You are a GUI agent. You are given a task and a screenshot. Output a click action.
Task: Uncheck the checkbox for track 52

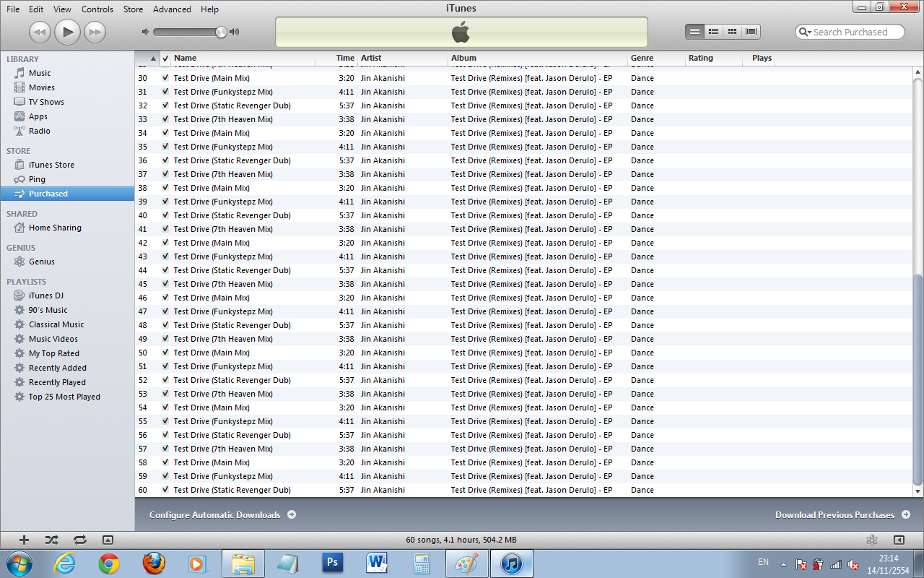coord(165,380)
